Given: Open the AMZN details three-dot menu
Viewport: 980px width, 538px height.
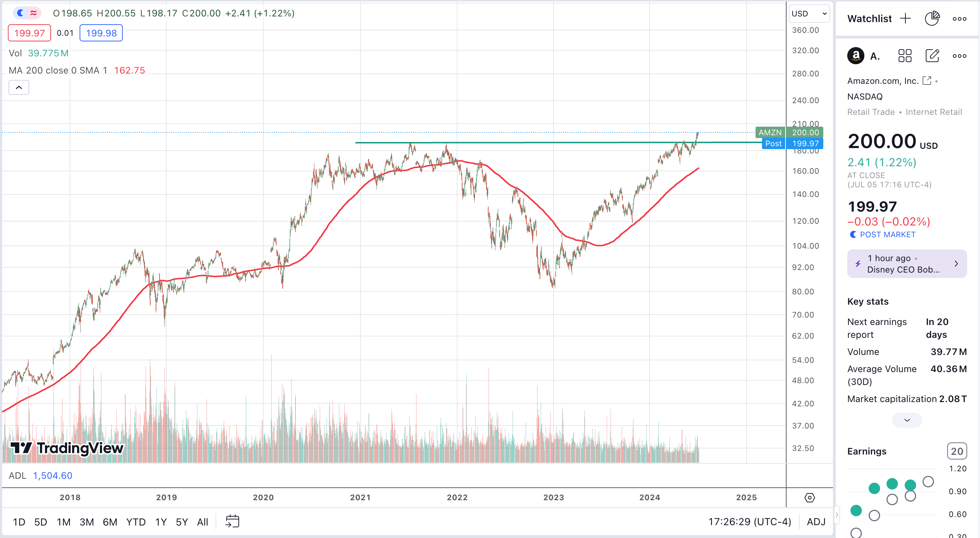Looking at the screenshot, I should coord(959,56).
